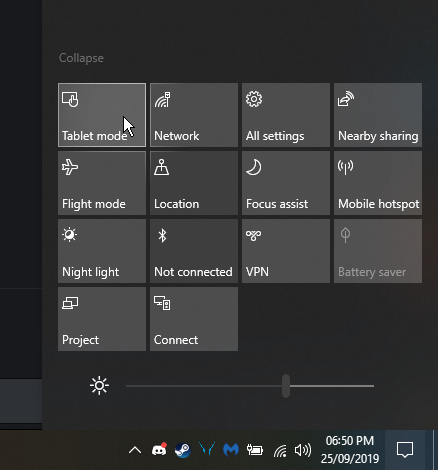Toggle Focus assist tile
Screen dimensions: 438x470
tap(286, 183)
